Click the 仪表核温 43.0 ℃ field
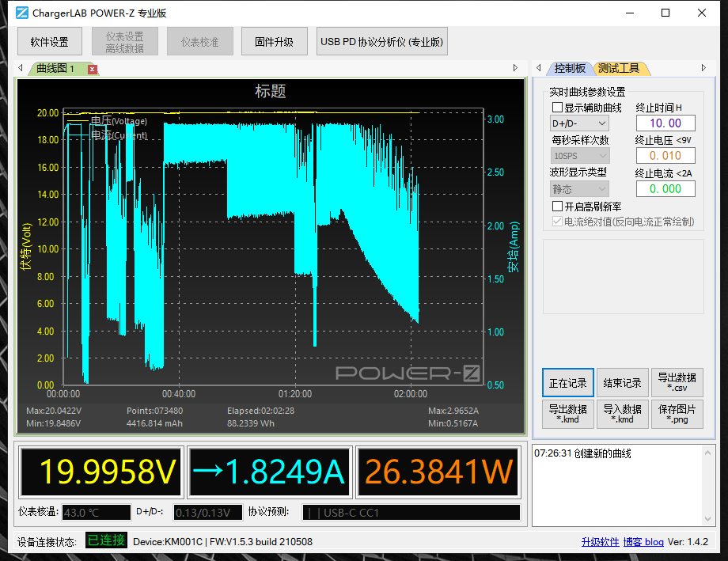Screen dimensions: 728x561 coord(96,512)
